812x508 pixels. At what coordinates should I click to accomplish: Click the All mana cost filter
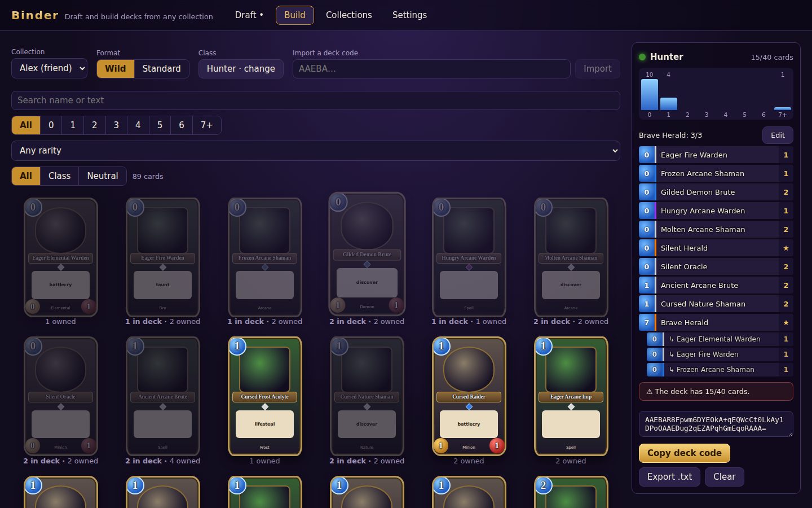(26, 125)
